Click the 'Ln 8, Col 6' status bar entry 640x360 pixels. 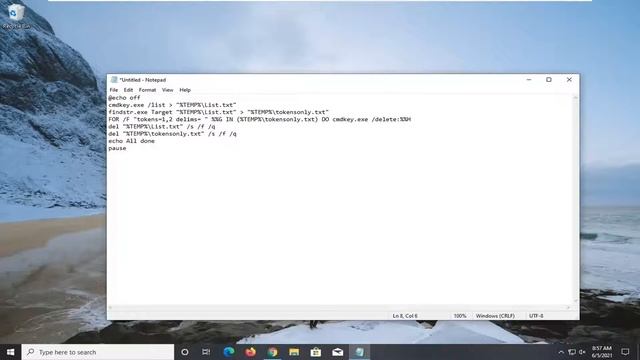(x=405, y=316)
